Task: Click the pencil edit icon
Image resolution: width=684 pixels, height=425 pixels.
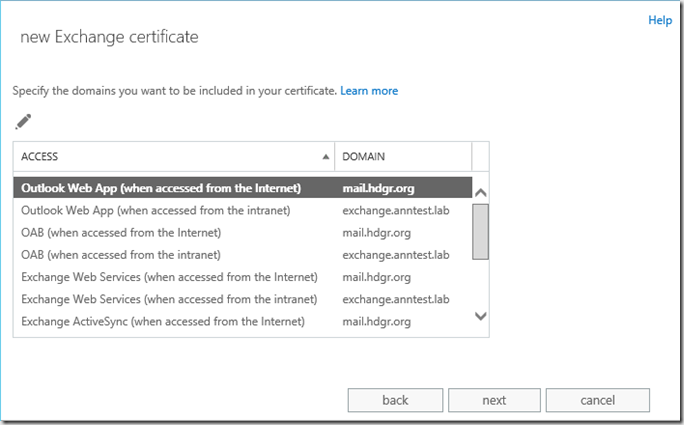Action: pos(23,122)
